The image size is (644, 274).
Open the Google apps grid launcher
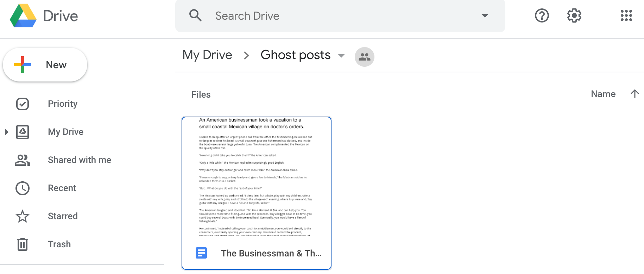(626, 16)
